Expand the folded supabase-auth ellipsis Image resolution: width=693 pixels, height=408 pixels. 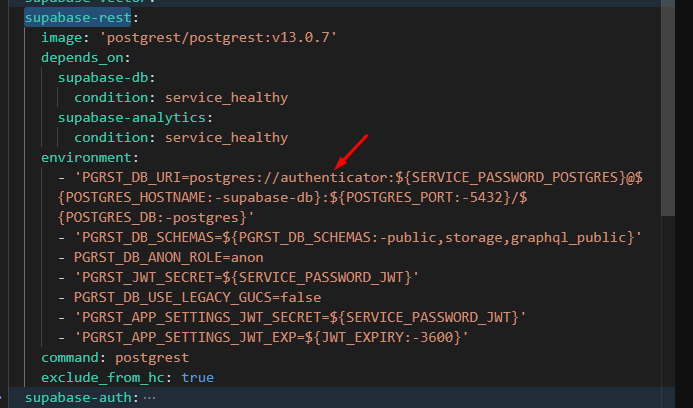coord(150,398)
